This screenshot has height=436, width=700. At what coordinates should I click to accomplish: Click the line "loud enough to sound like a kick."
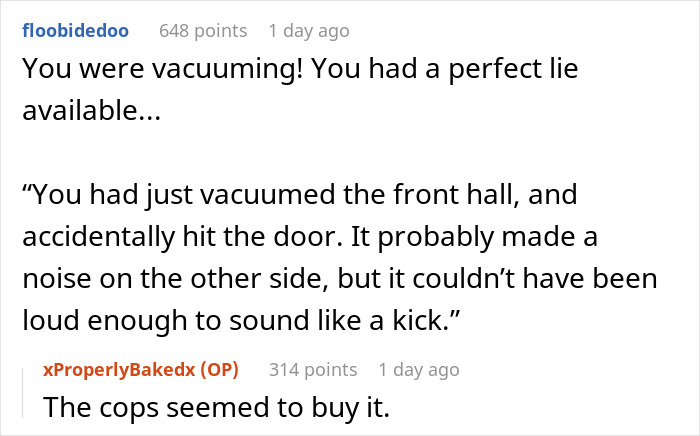tap(241, 320)
